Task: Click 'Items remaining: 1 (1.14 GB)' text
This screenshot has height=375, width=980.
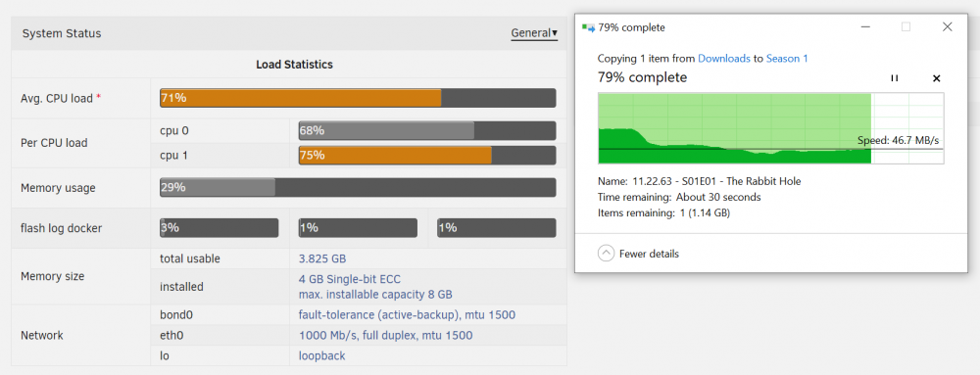Action: 663,212
